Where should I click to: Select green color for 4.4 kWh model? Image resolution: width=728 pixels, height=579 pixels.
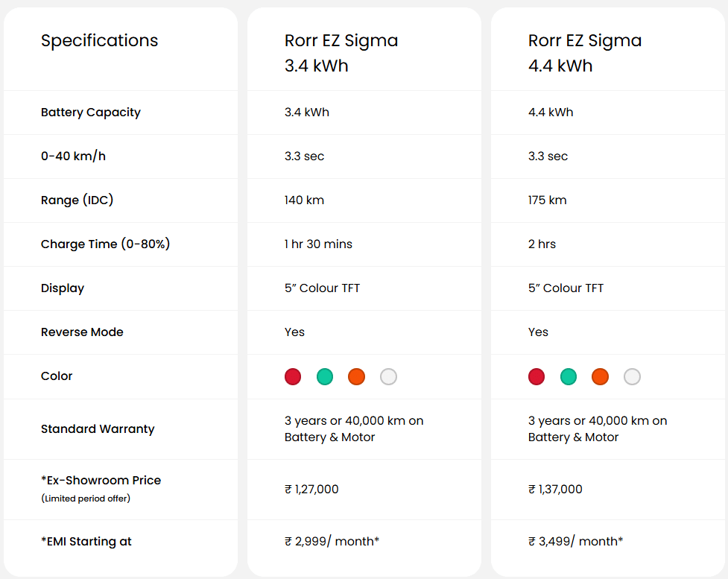[x=569, y=376]
